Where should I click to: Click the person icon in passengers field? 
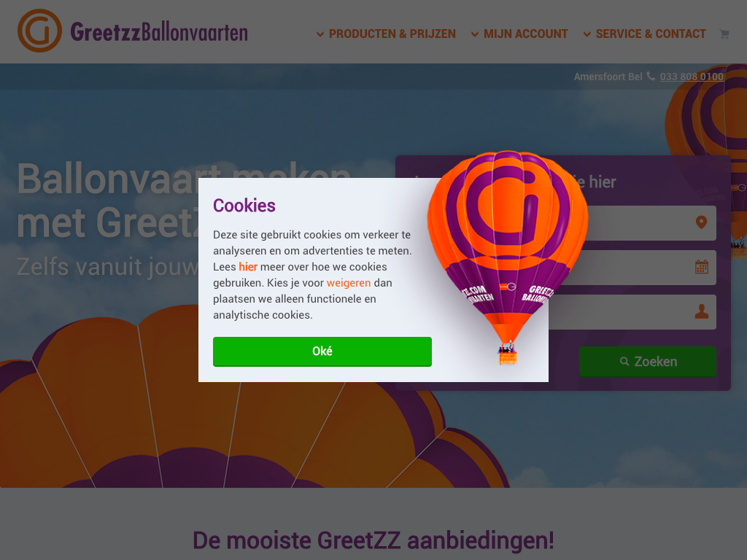701,311
